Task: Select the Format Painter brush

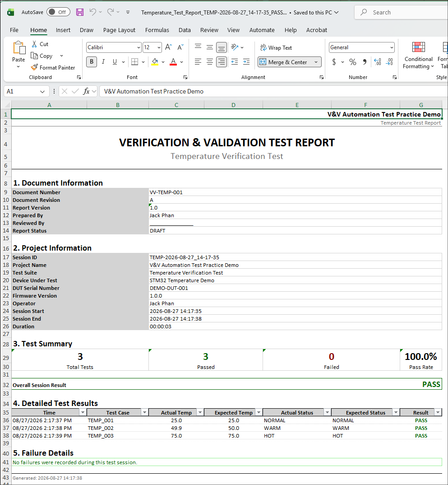Action: (x=34, y=67)
